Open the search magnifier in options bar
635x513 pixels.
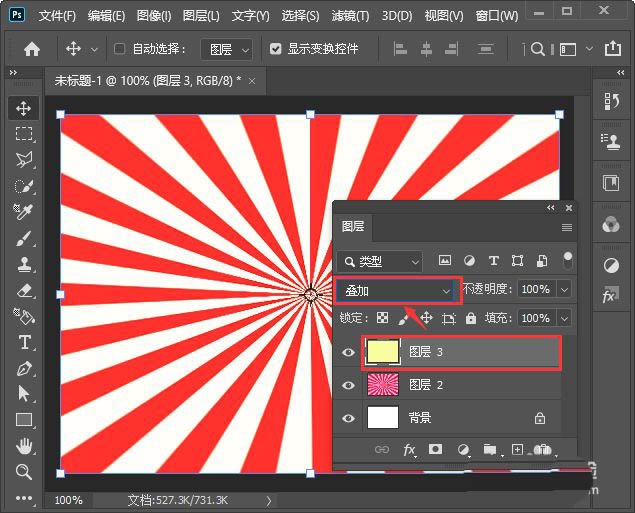click(x=537, y=49)
